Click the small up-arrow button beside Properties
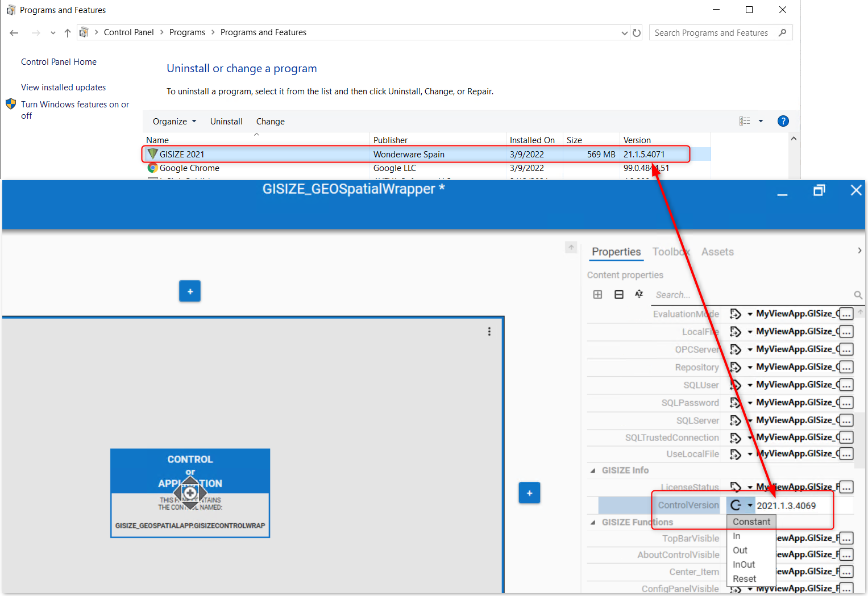Image resolution: width=868 pixels, height=596 pixels. coord(571,247)
